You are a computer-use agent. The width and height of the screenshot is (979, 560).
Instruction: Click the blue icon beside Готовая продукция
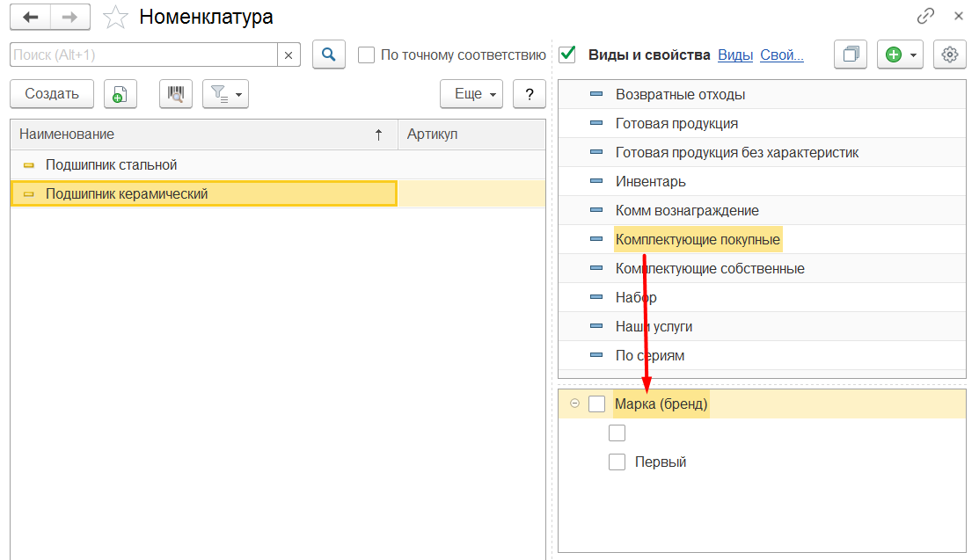click(596, 123)
